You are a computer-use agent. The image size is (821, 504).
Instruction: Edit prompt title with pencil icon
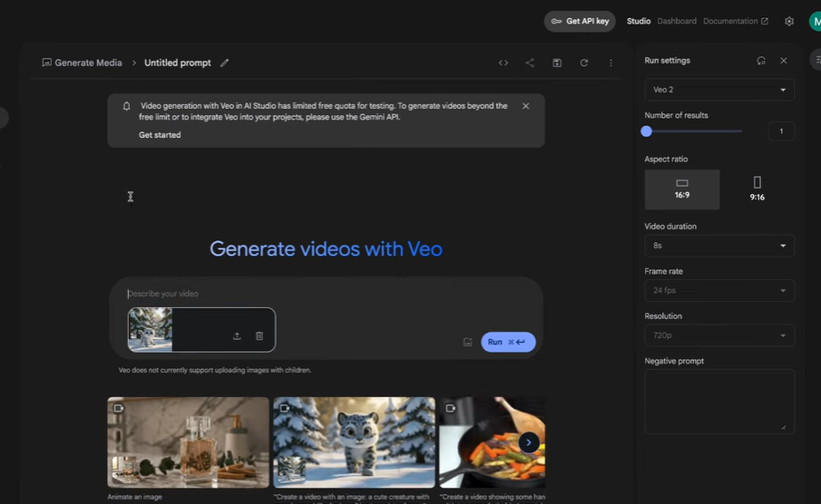(x=225, y=63)
